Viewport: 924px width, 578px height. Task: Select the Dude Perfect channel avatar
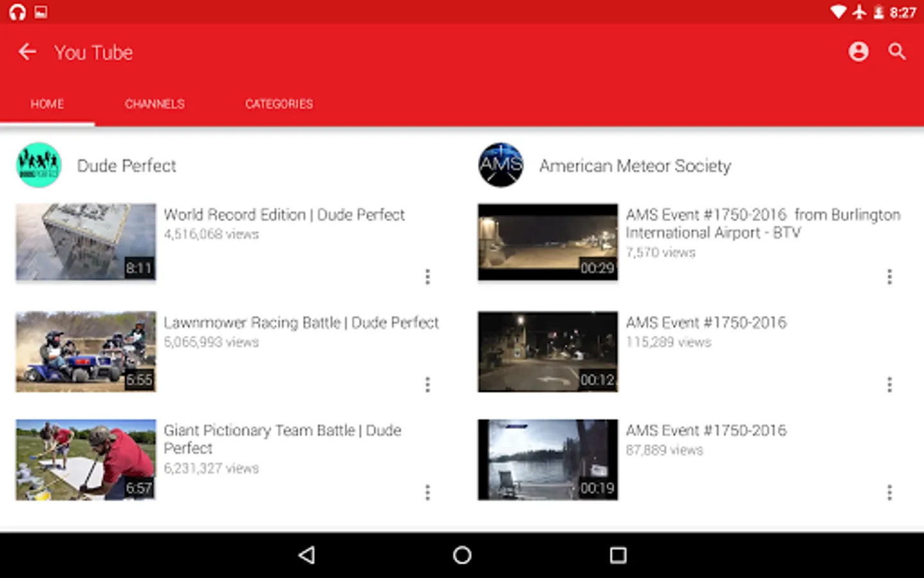pyautogui.click(x=38, y=165)
